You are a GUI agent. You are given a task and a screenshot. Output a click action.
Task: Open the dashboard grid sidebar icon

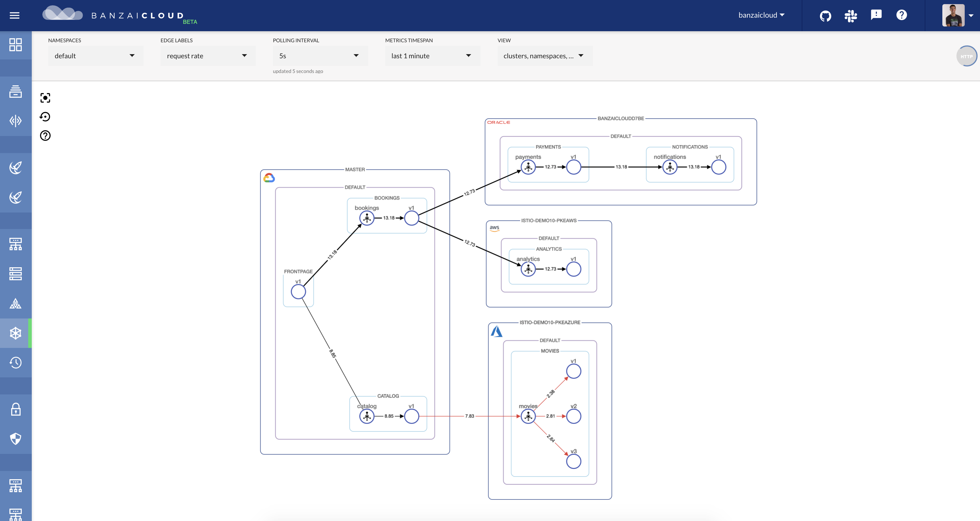coord(16,44)
